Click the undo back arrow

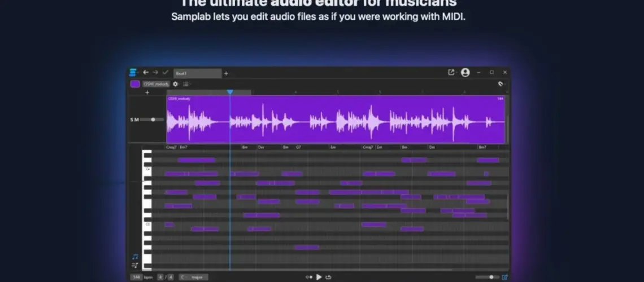(145, 73)
